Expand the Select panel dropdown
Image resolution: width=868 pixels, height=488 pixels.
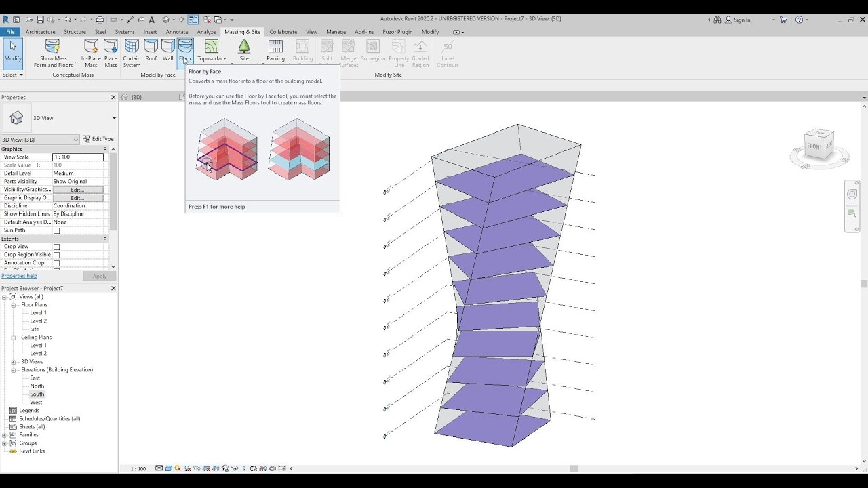click(13, 75)
